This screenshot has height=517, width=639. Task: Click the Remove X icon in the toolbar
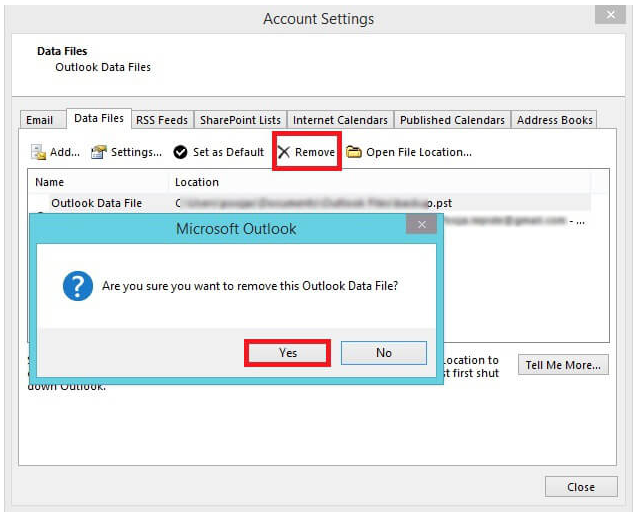[x=284, y=152]
